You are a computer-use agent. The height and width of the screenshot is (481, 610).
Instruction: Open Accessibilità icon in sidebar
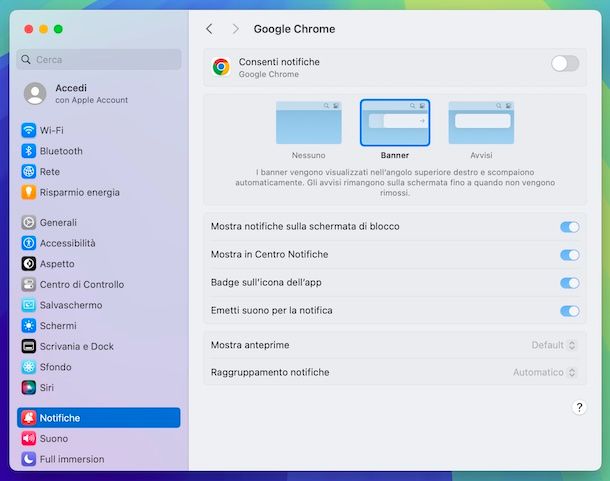point(29,243)
